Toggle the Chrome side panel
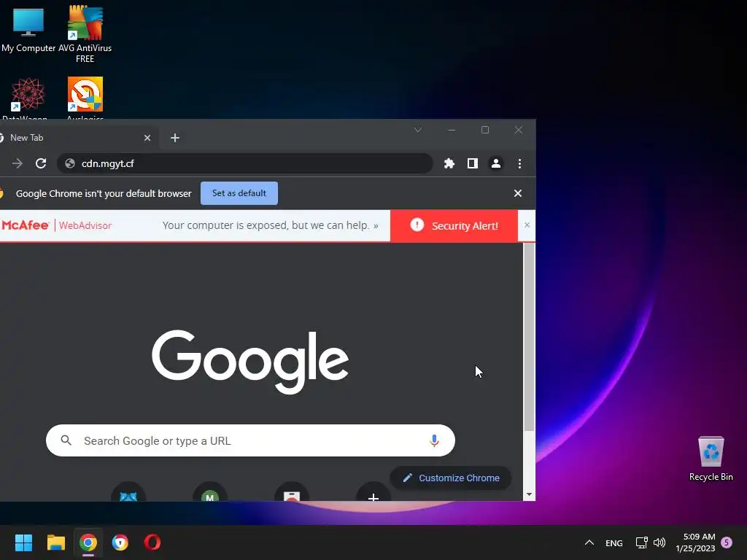This screenshot has height=560, width=747. (x=472, y=163)
